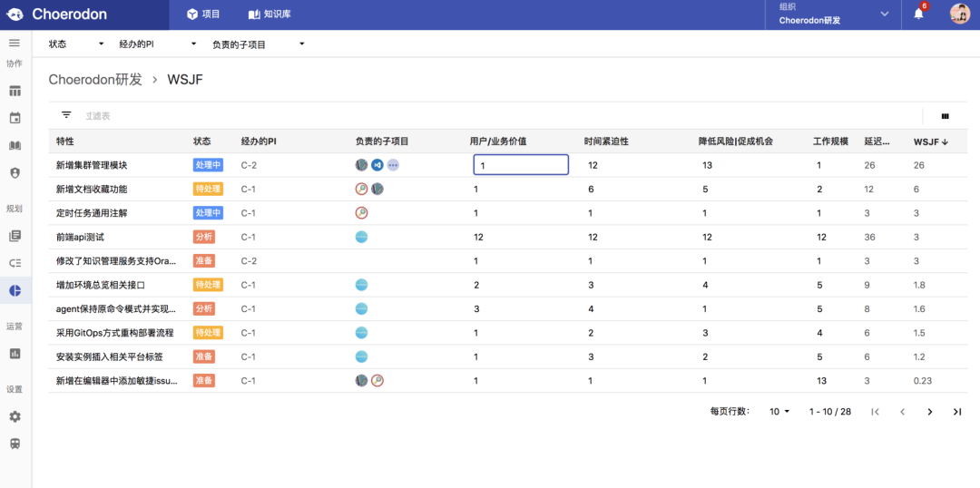
Task: Open the settings gear icon in sidebar
Action: click(x=15, y=416)
